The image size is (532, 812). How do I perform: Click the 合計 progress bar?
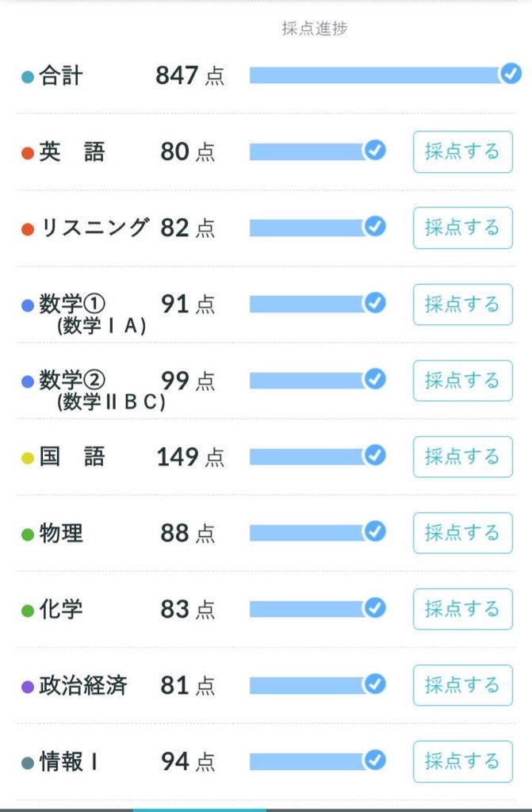pos(374,75)
